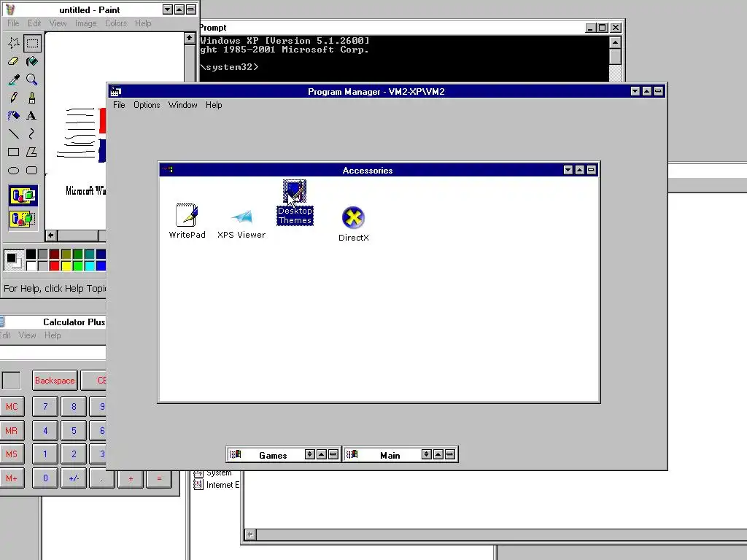Enable opaque selection mode in Paint
747x560 pixels.
point(23,195)
